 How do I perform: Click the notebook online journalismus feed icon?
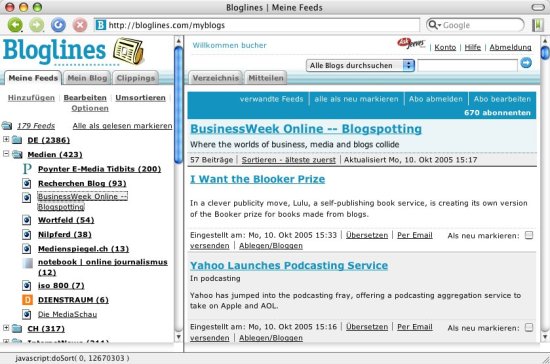pyautogui.click(x=27, y=263)
